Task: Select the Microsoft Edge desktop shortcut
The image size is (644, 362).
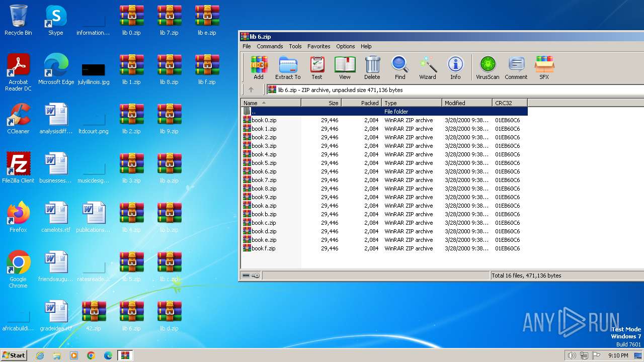Action: coord(56,69)
